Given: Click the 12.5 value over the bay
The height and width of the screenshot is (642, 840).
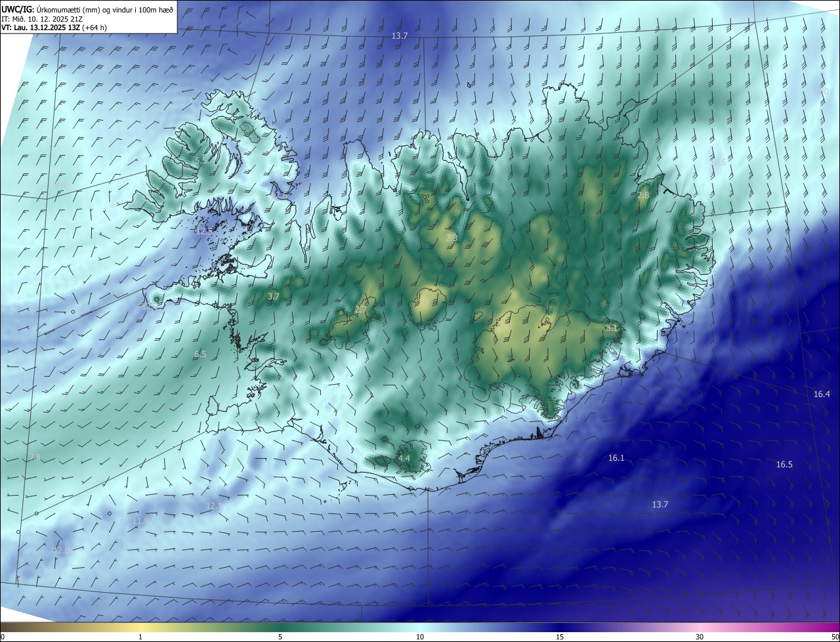Looking at the screenshot, I should click(204, 231).
